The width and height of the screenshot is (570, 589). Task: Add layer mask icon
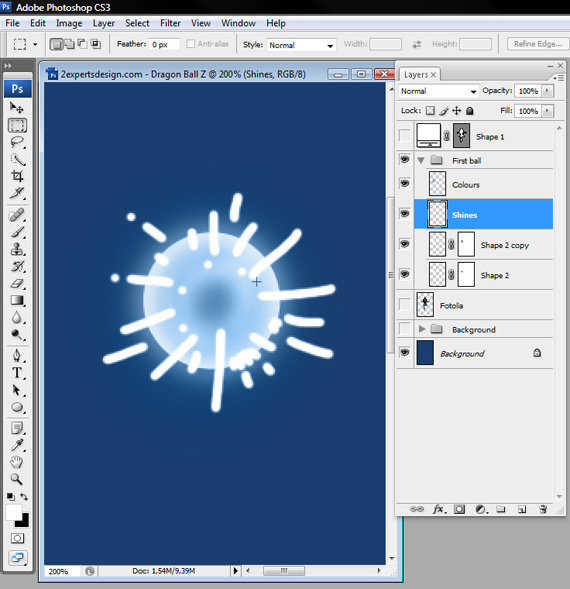click(x=459, y=509)
